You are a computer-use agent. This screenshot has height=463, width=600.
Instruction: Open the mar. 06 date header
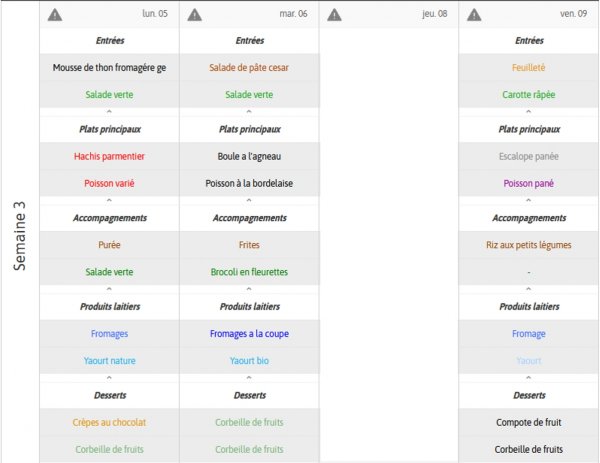pos(293,14)
